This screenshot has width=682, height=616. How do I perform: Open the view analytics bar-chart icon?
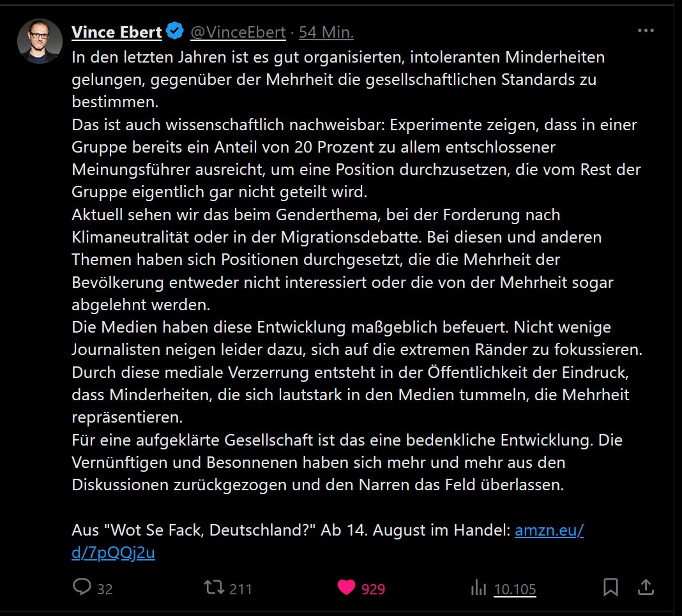tap(478, 588)
